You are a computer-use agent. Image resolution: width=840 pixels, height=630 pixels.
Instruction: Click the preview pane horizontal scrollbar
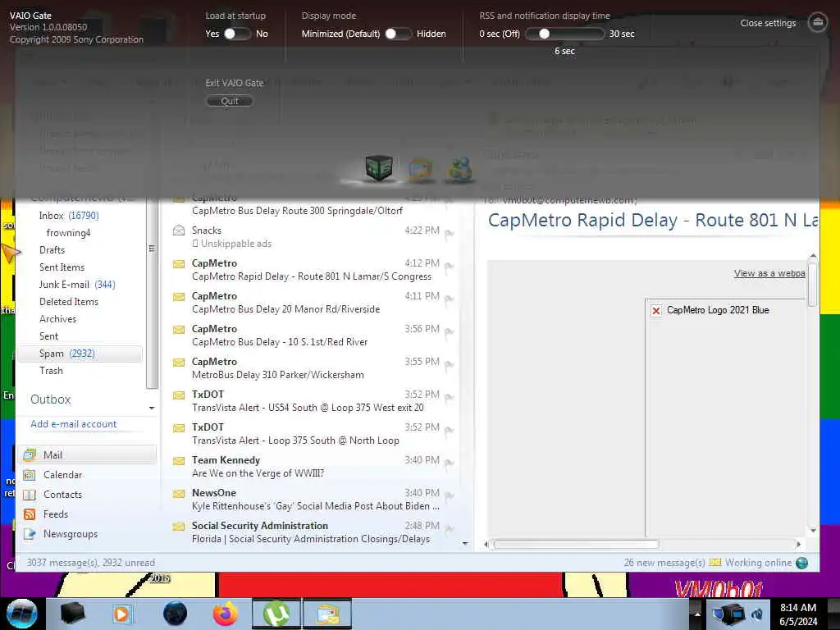575,545
